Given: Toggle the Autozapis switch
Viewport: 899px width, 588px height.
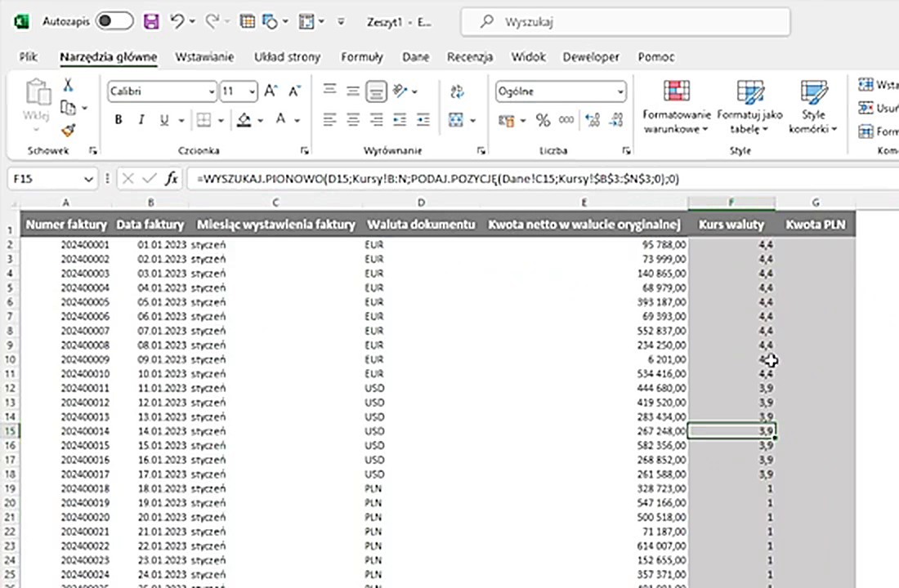Looking at the screenshot, I should 114,21.
